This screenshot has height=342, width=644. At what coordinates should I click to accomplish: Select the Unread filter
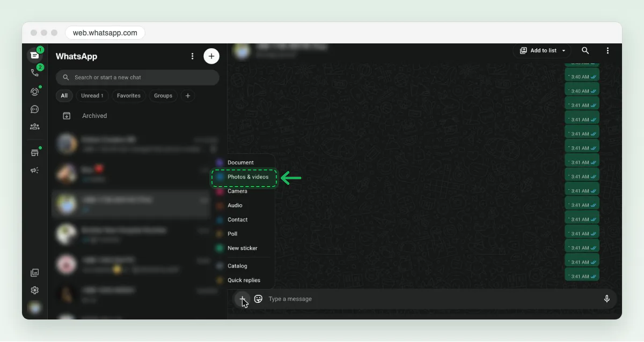click(92, 96)
